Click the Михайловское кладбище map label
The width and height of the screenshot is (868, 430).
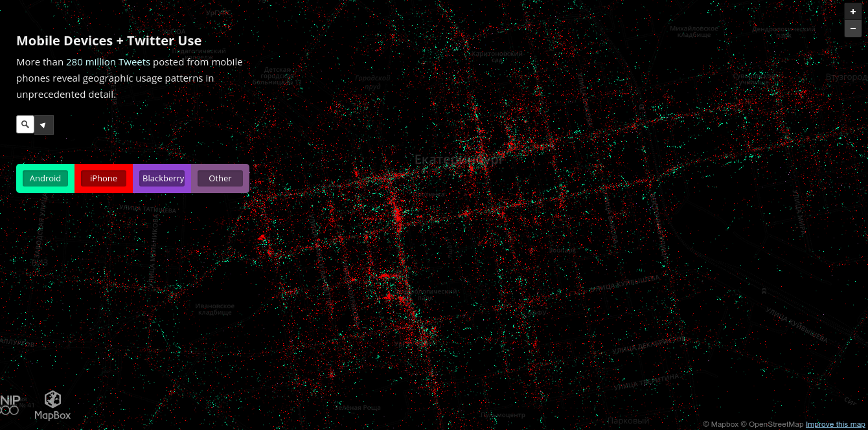(x=694, y=32)
